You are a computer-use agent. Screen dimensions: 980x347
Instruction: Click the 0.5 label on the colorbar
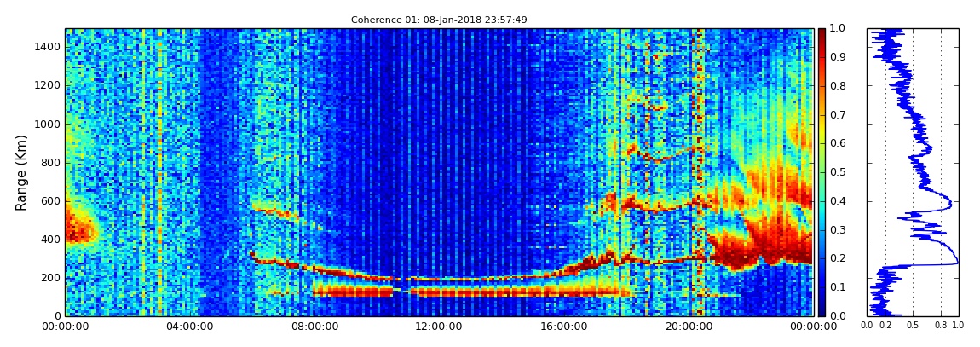click(836, 172)
